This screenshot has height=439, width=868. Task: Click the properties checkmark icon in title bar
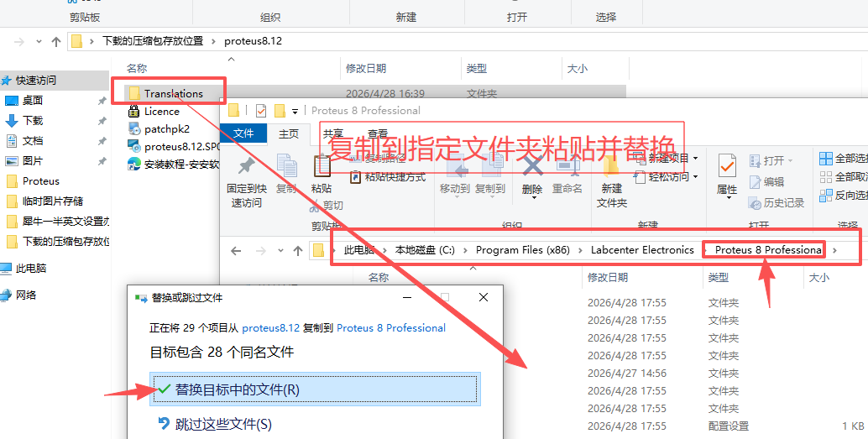[261, 111]
